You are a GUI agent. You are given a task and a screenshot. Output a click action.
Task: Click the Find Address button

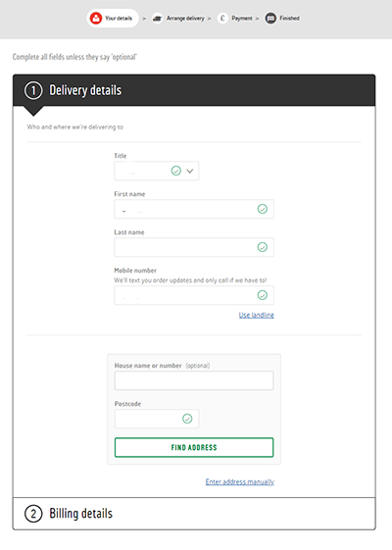pyautogui.click(x=194, y=448)
